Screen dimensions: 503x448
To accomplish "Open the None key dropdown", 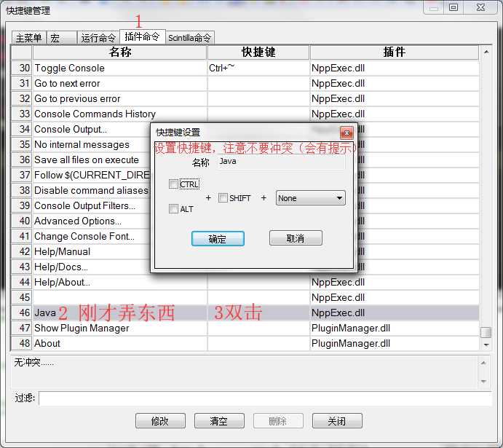I will click(311, 198).
